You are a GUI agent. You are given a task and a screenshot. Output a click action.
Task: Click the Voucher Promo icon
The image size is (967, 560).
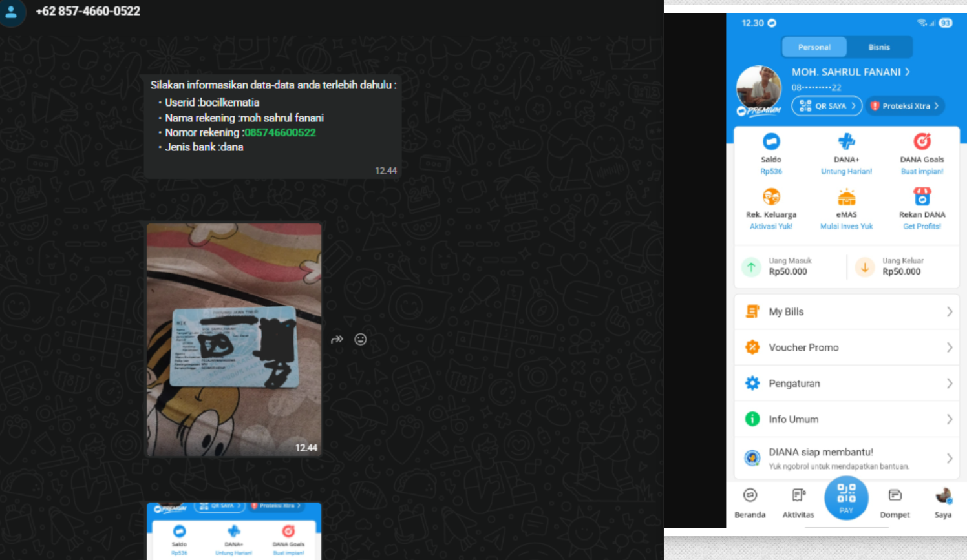click(752, 347)
